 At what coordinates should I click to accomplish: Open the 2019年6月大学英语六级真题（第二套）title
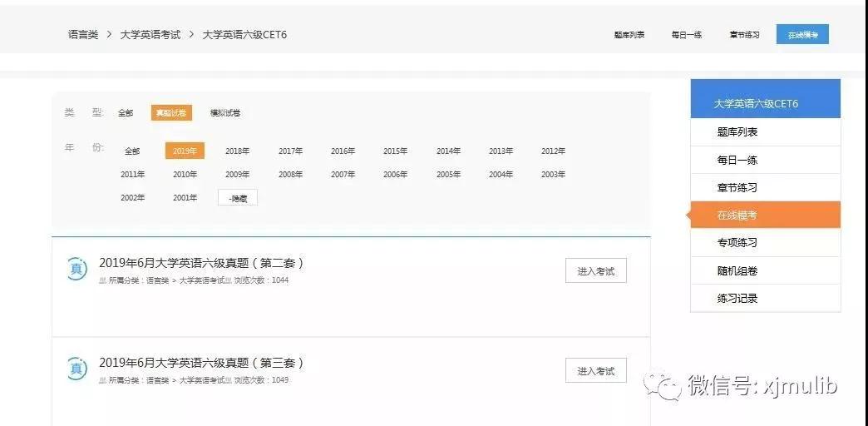201,263
